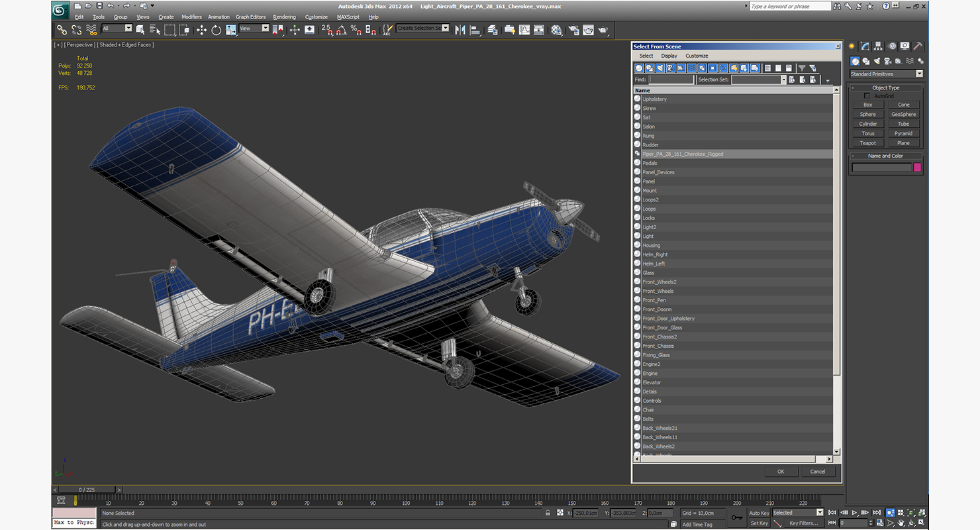Image resolution: width=980 pixels, height=530 pixels.
Task: Open the Edit menu
Action: pyautogui.click(x=79, y=17)
